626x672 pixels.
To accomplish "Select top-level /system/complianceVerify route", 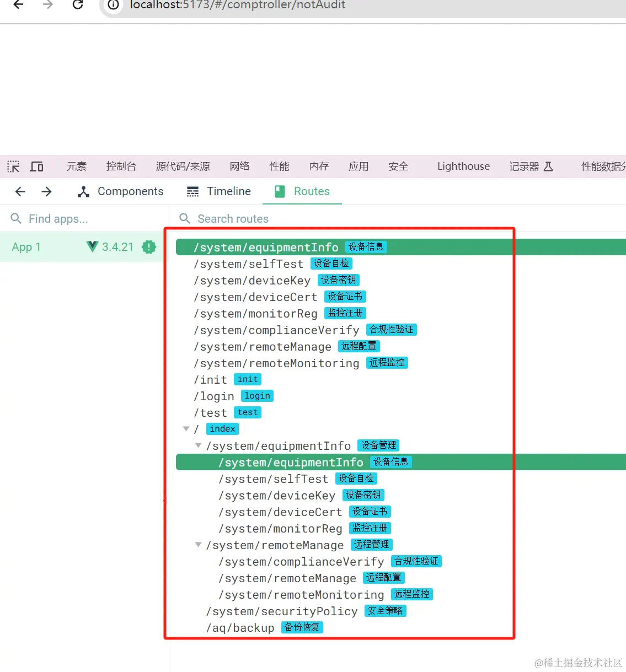I will tap(401, 330).
